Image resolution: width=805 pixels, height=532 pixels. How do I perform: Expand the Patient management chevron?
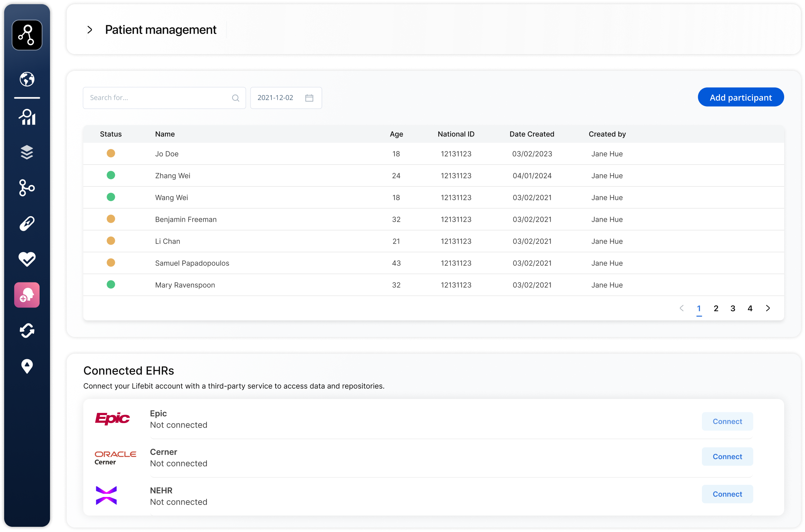[90, 30]
